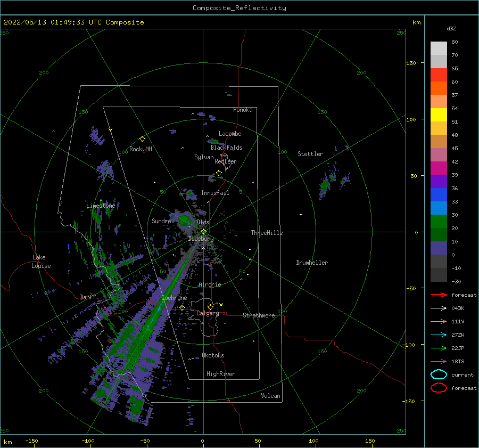Click the cyan current ellipse icon
This screenshot has height=448, width=479.
(439, 374)
